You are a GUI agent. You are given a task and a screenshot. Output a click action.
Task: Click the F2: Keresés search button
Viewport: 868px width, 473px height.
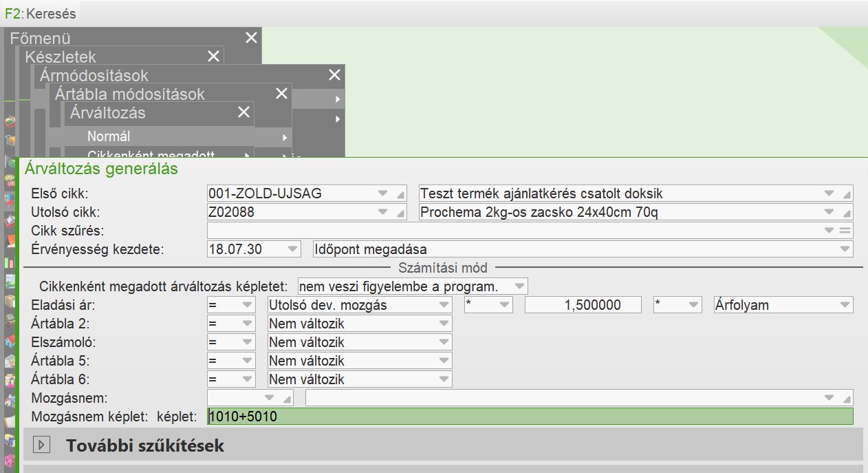tap(41, 13)
